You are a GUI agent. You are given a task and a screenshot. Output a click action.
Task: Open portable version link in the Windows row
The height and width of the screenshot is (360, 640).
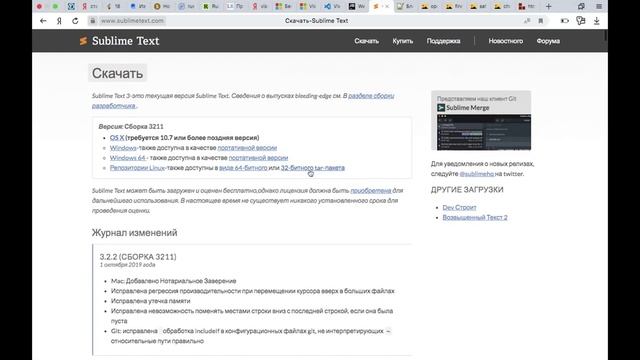(x=247, y=148)
